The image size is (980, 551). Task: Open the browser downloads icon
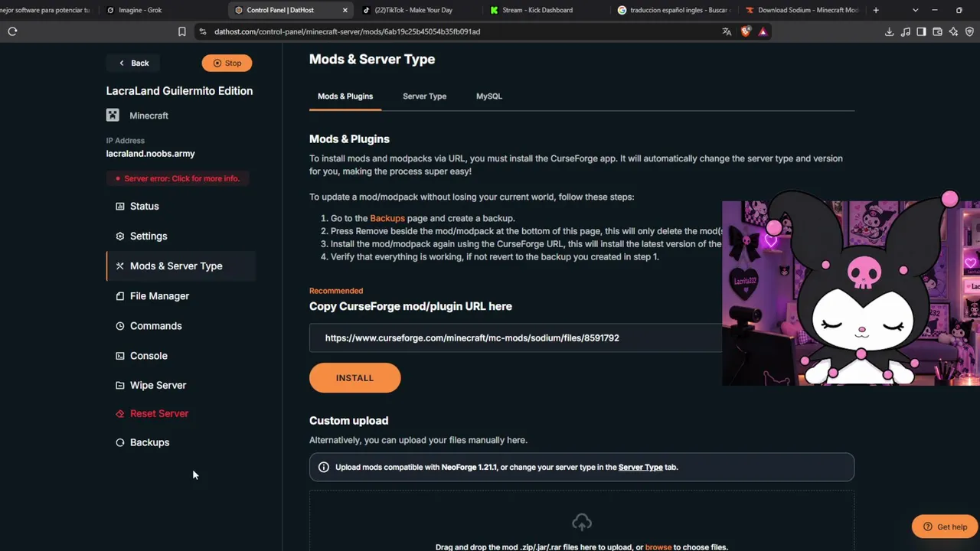point(889,31)
